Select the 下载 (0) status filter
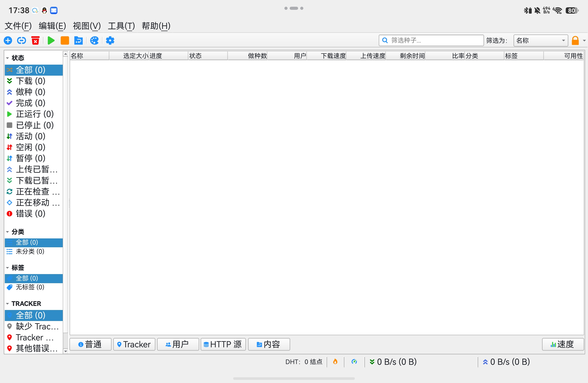 34,81
